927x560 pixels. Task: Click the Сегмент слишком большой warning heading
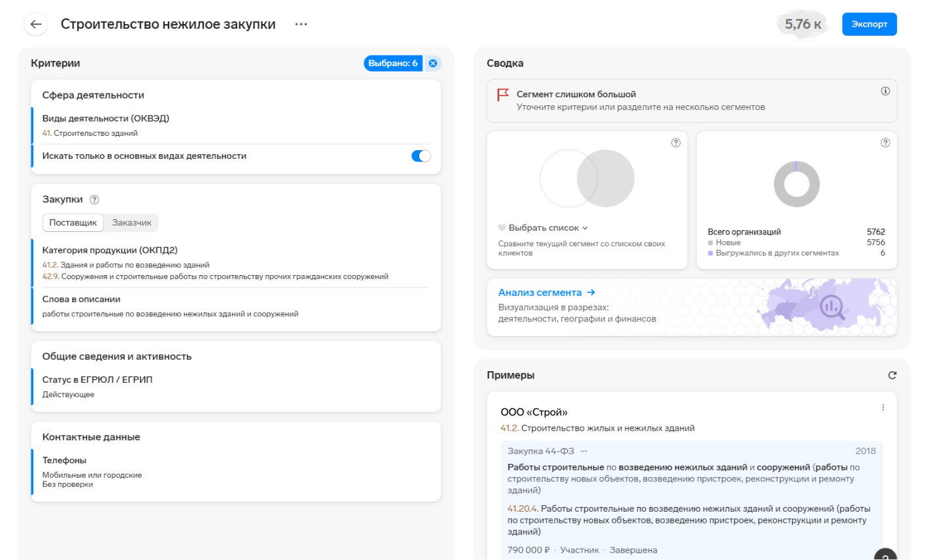[576, 94]
